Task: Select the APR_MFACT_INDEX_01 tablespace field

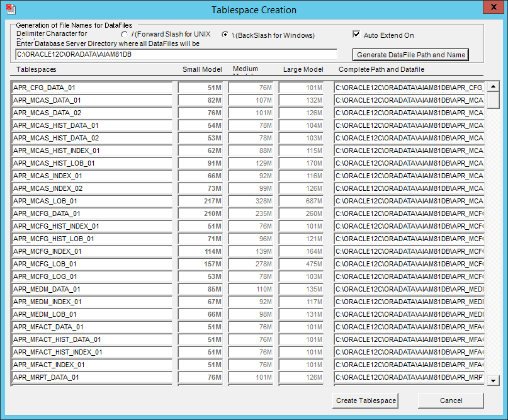Action: pos(92,365)
